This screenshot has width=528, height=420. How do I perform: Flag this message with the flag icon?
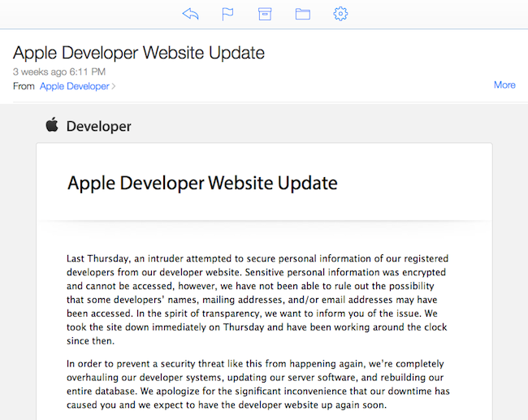[x=228, y=14]
